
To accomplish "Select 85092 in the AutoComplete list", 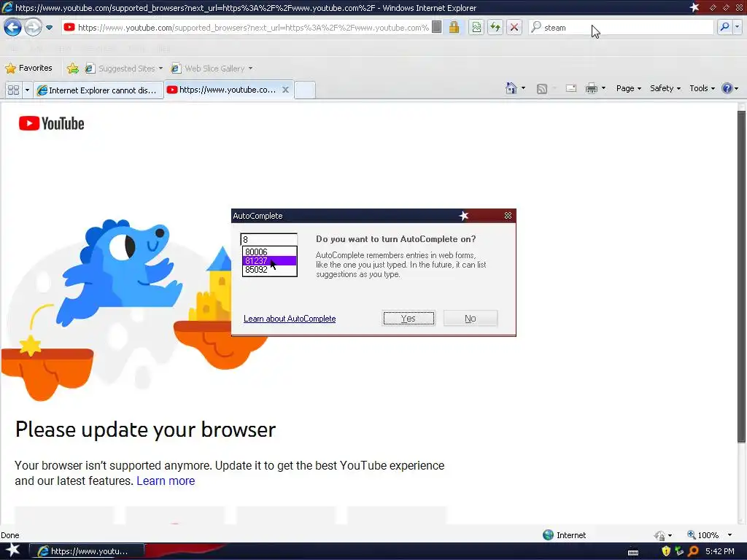I will tap(269, 270).
